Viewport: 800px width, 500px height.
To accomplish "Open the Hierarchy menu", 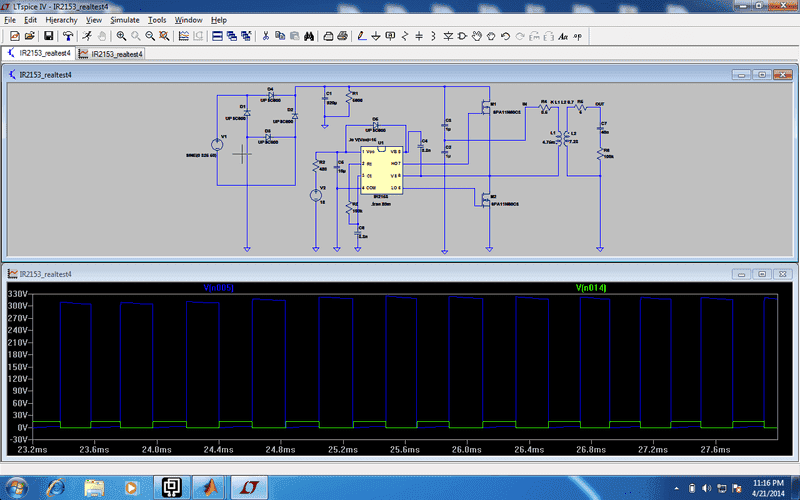I will [x=61, y=20].
